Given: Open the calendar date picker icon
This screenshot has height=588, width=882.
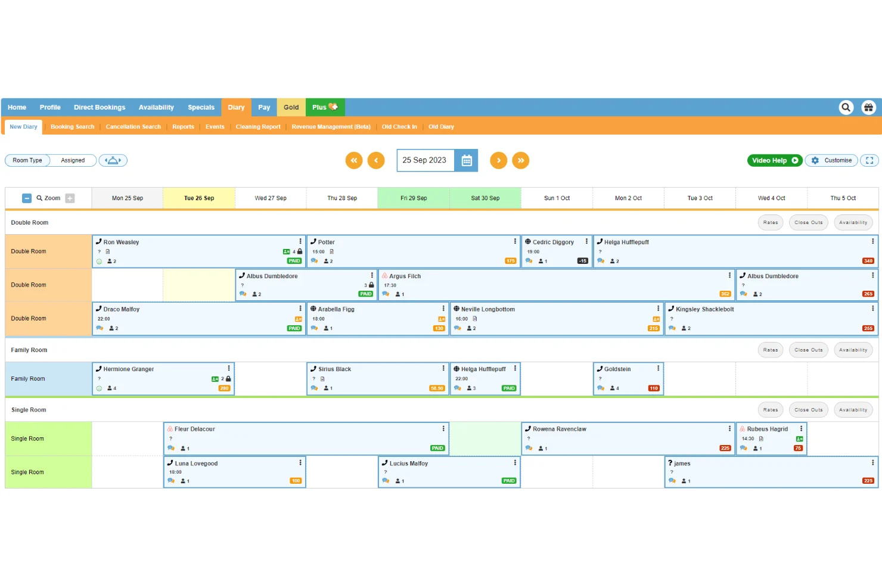Looking at the screenshot, I should point(467,160).
